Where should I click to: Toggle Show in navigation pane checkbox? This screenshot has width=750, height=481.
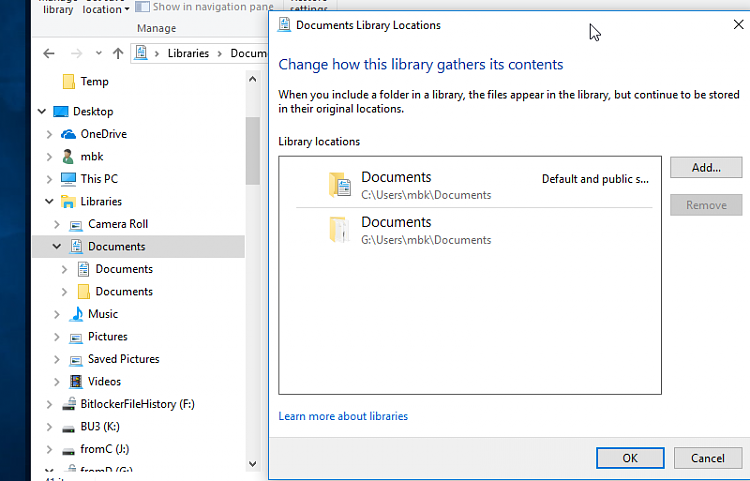point(144,7)
